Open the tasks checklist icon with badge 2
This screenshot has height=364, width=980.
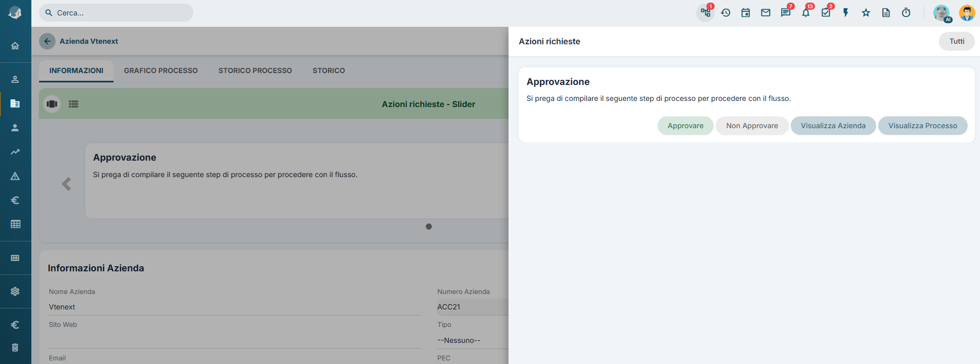coord(826,13)
